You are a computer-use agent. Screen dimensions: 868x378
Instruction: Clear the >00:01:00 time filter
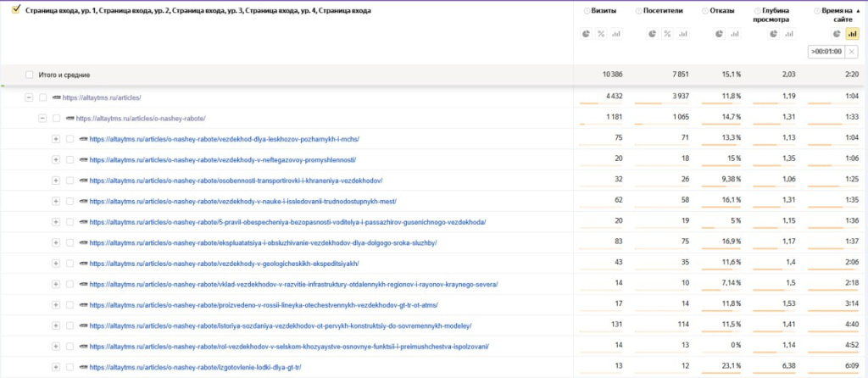pyautogui.click(x=852, y=52)
